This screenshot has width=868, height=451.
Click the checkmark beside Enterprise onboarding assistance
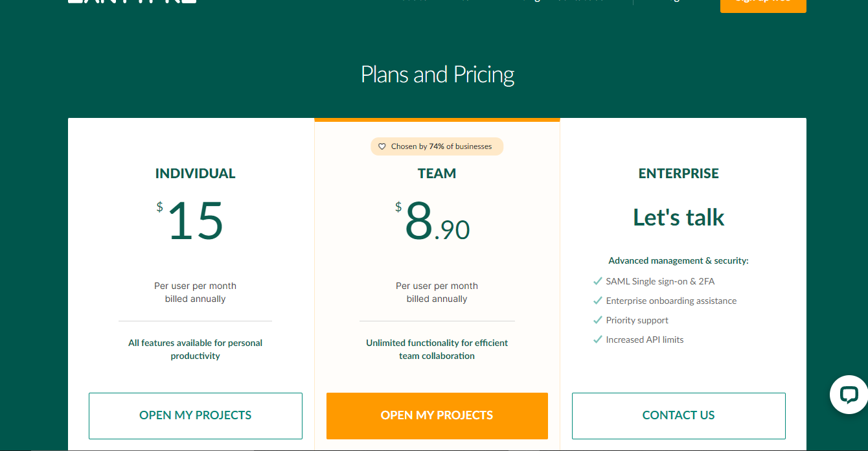(597, 301)
